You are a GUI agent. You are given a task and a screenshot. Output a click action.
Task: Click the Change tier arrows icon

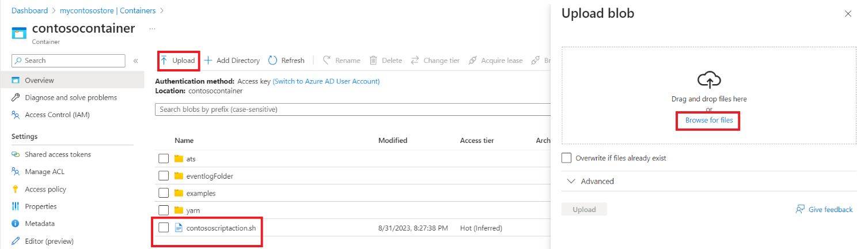pos(415,61)
